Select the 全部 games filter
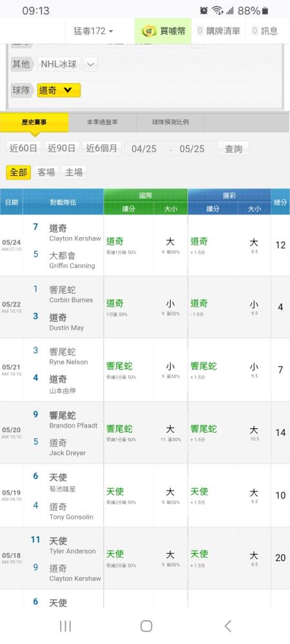The image size is (290, 644). tap(19, 173)
